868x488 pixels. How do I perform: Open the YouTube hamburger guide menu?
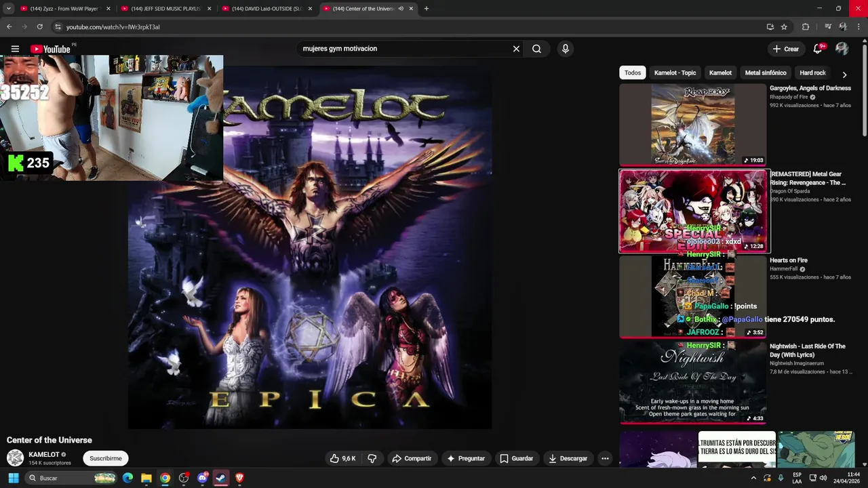coord(15,49)
